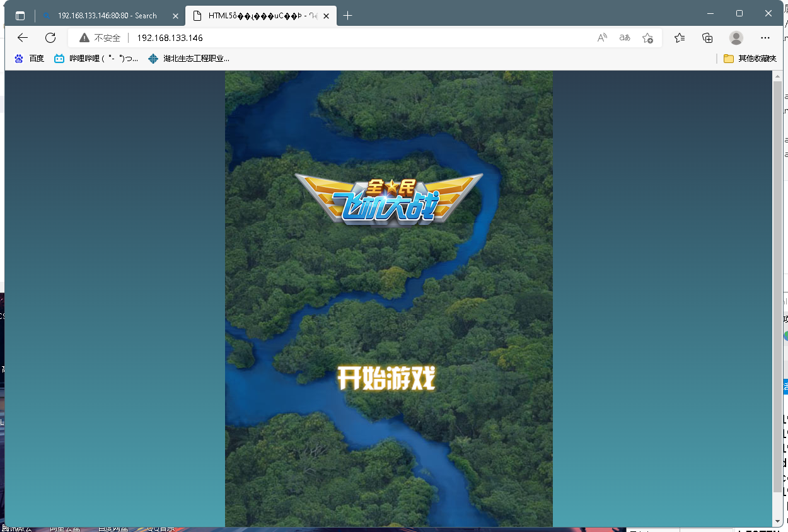Click the page vertical scrollbar

click(778, 287)
